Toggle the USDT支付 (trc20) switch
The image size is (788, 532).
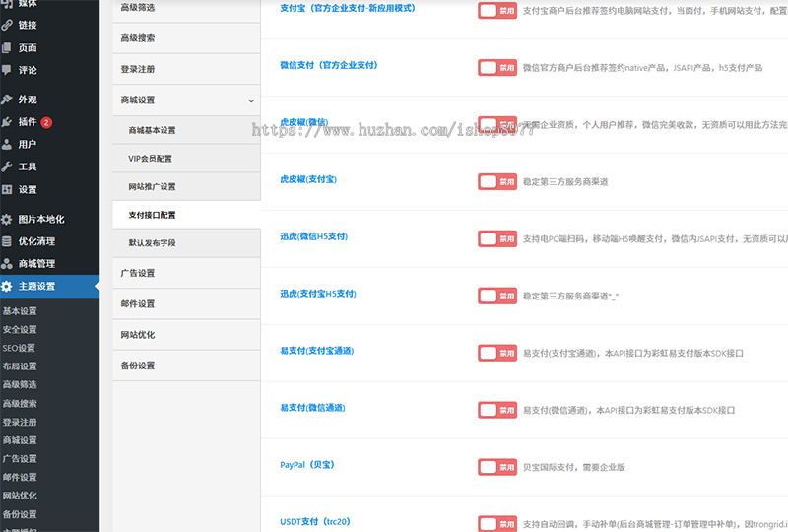click(497, 523)
